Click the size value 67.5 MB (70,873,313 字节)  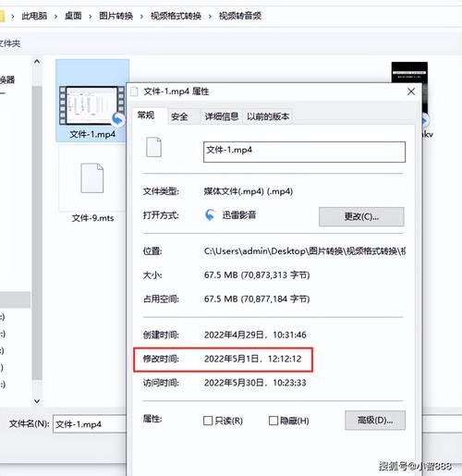point(257,275)
